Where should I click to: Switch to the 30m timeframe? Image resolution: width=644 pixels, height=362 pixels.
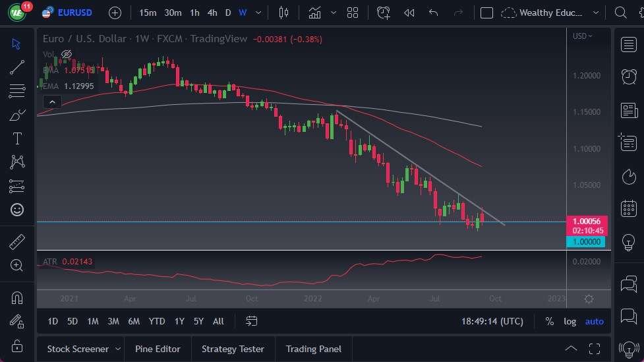coord(173,13)
